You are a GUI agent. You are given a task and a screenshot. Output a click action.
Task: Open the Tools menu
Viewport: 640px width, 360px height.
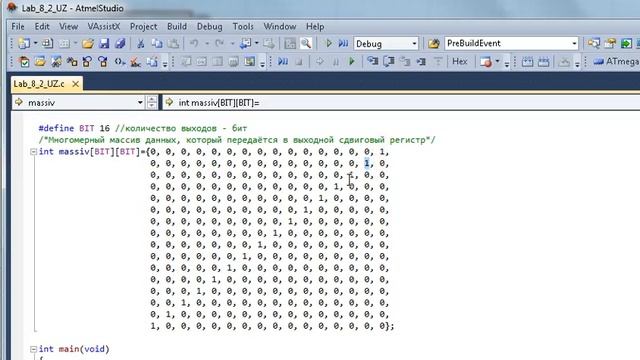pyautogui.click(x=243, y=27)
